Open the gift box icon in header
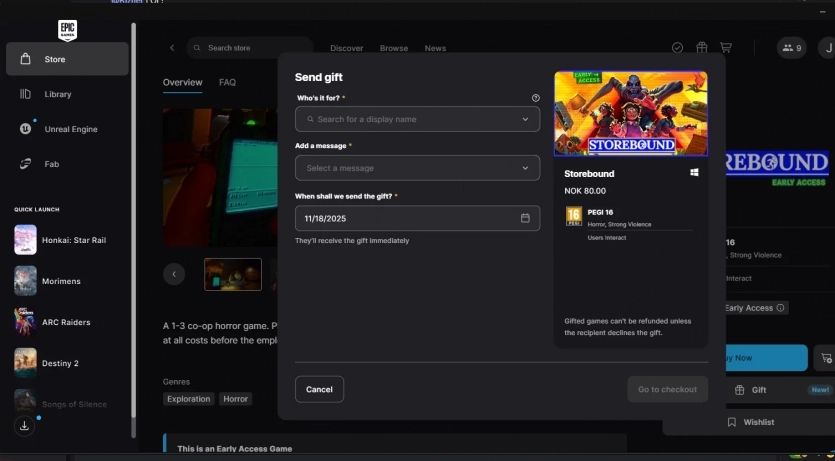835x461 pixels. [x=702, y=48]
